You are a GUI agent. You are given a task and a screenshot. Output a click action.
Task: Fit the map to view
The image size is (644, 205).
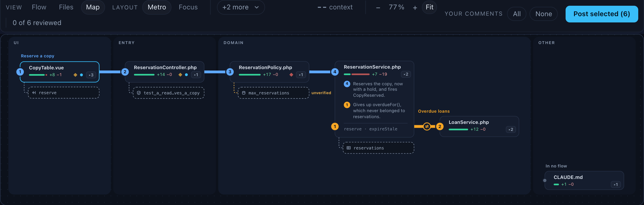click(429, 7)
